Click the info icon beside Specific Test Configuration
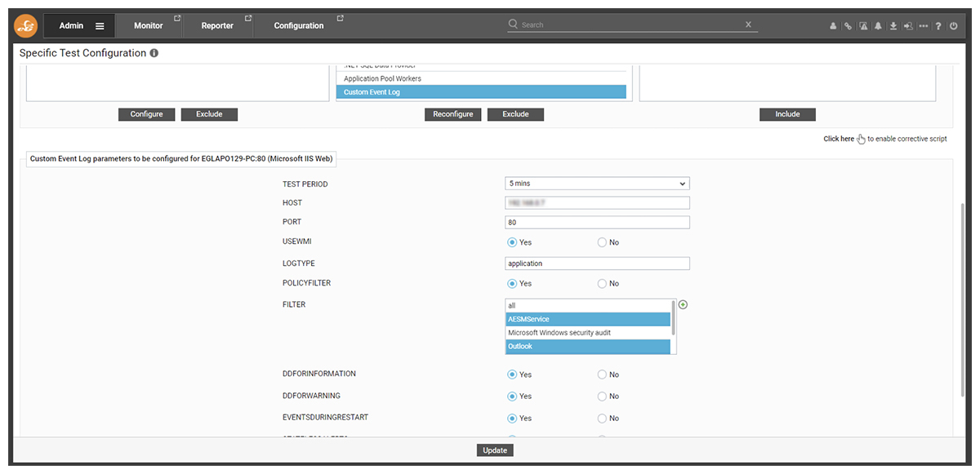 tap(154, 53)
